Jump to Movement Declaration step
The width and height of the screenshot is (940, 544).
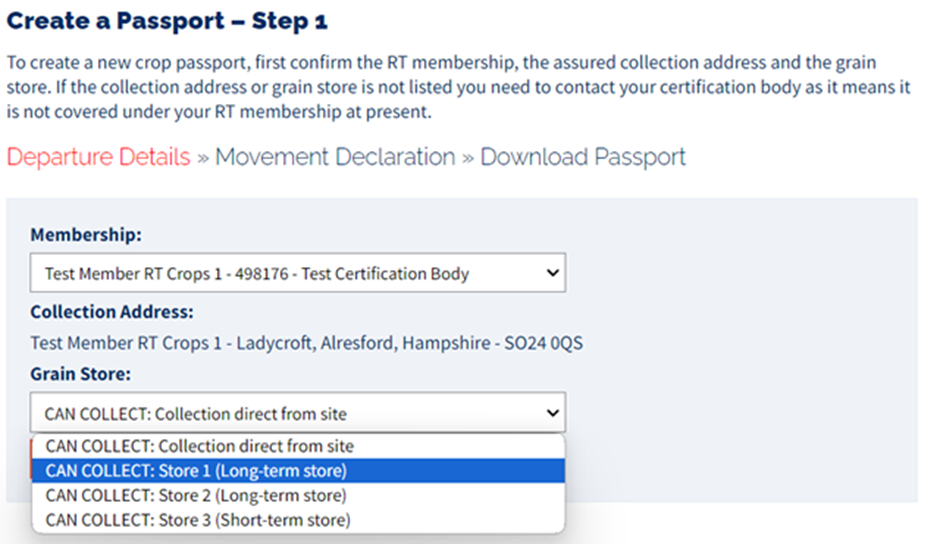coord(335,157)
